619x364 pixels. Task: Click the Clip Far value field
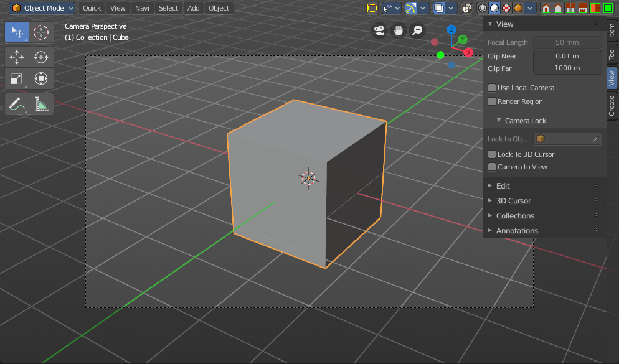click(x=567, y=68)
